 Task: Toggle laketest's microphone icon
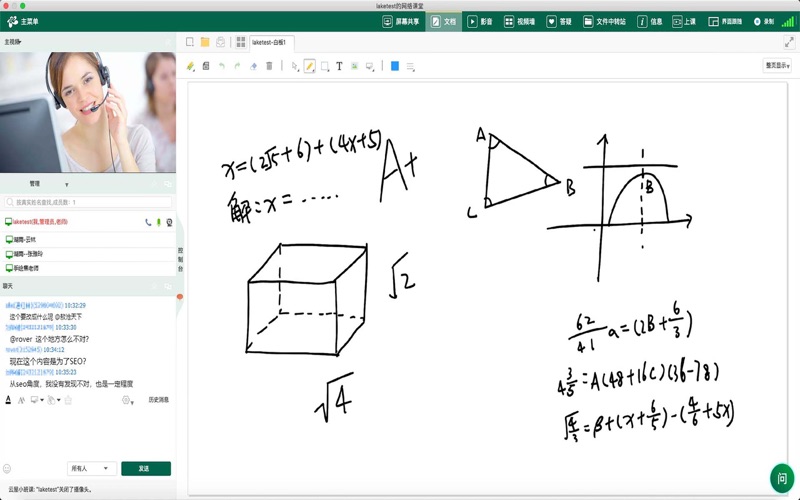pyautogui.click(x=159, y=222)
